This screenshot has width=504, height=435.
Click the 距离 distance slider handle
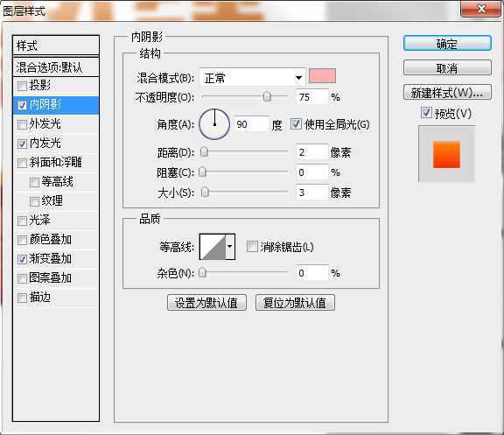tap(204, 151)
